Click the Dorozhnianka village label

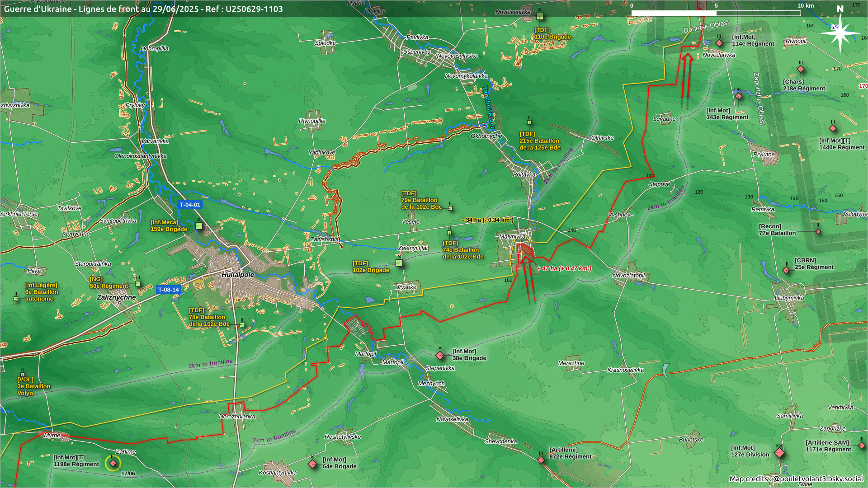(x=237, y=416)
